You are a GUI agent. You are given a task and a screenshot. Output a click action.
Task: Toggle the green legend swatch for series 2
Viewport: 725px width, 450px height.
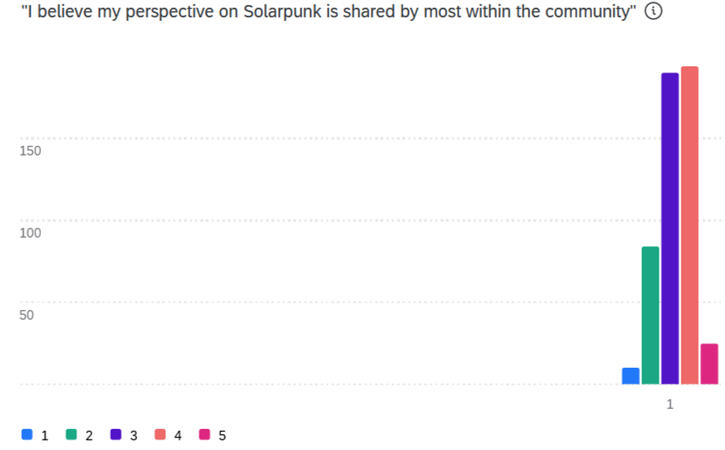tap(72, 435)
